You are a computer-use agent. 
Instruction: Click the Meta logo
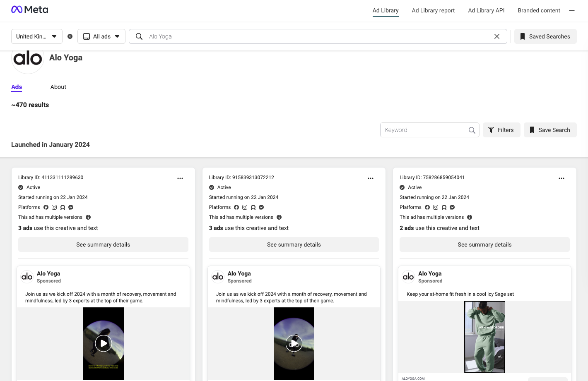29,9
